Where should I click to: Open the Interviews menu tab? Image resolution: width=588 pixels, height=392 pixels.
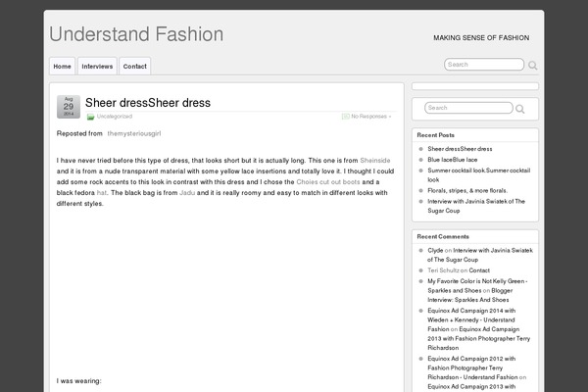pyautogui.click(x=97, y=66)
